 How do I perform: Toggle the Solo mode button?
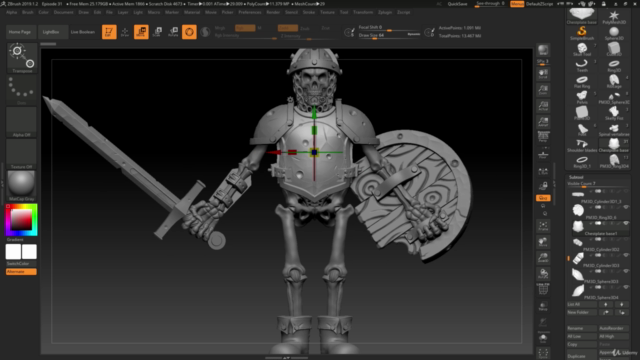click(x=543, y=339)
